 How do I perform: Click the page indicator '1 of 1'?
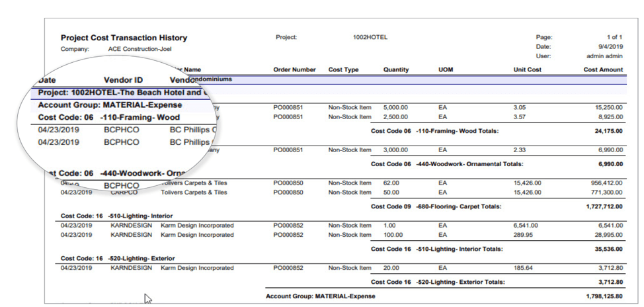pyautogui.click(x=614, y=38)
